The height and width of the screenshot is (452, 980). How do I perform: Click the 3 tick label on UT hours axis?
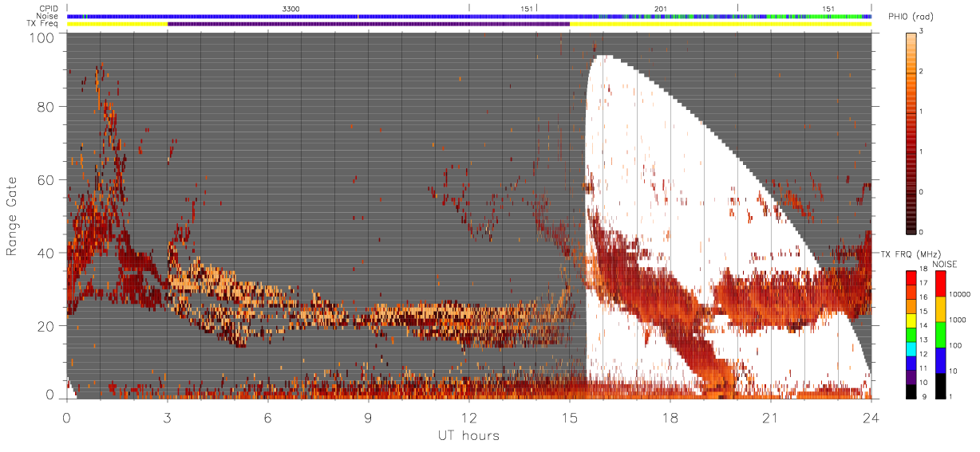(167, 416)
